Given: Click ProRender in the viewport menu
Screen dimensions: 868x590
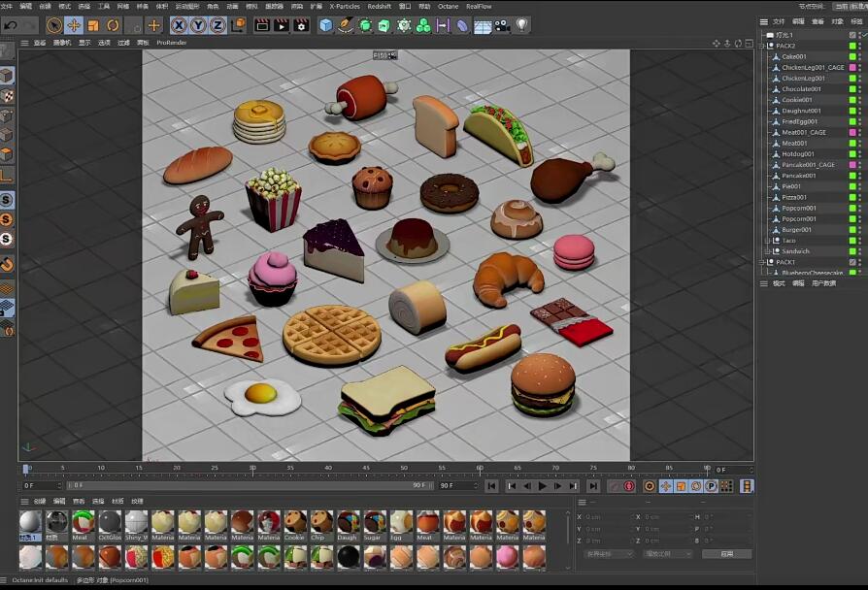Looking at the screenshot, I should pos(171,43).
